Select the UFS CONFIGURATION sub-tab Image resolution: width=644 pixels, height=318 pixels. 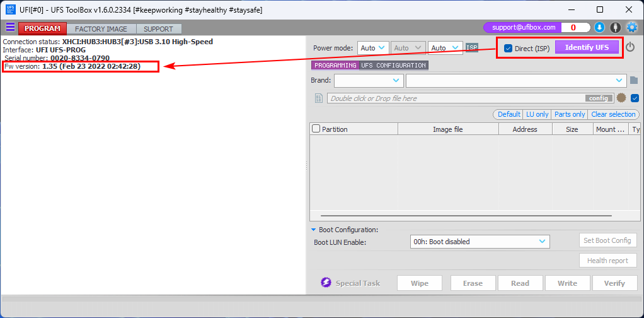pos(393,66)
